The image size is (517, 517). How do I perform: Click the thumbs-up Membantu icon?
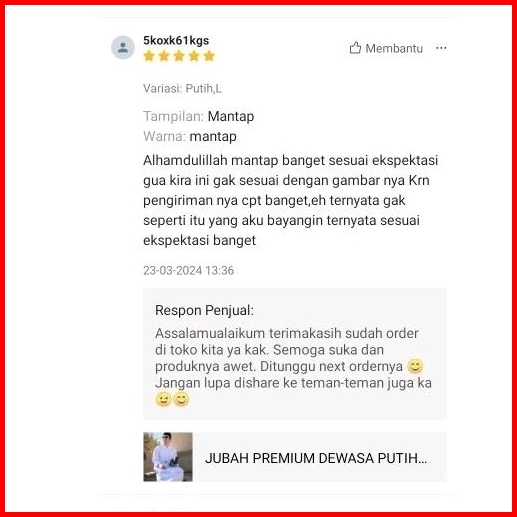355,48
